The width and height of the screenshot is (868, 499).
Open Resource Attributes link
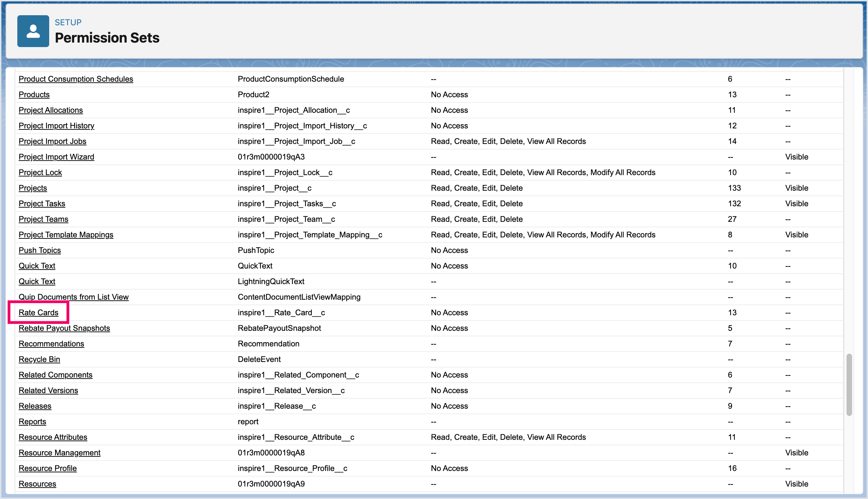(x=53, y=437)
